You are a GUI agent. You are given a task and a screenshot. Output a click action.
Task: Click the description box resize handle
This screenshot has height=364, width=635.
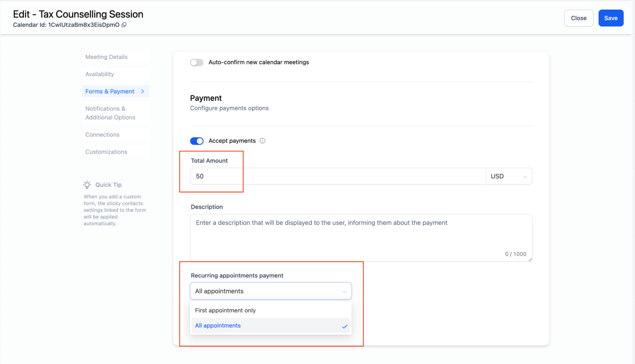530,259
